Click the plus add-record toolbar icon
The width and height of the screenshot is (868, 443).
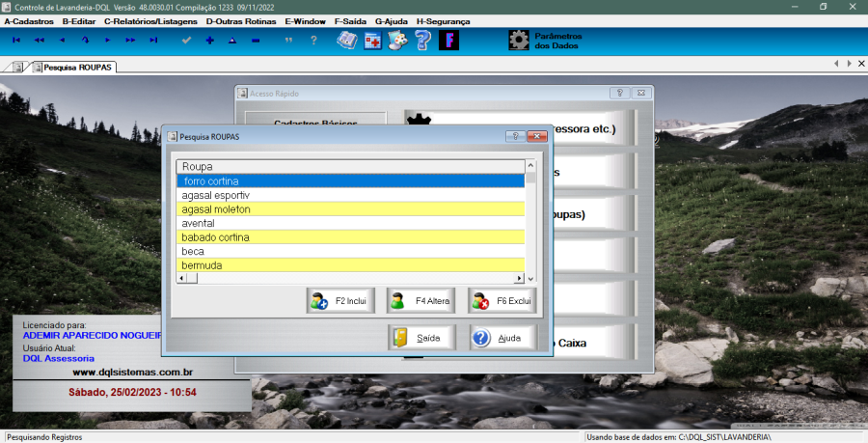[x=209, y=41]
